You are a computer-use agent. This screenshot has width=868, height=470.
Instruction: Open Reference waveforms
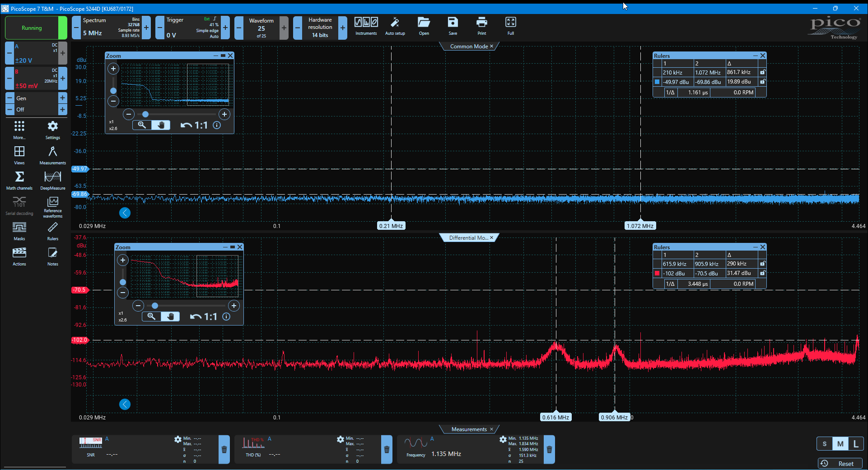point(53,207)
